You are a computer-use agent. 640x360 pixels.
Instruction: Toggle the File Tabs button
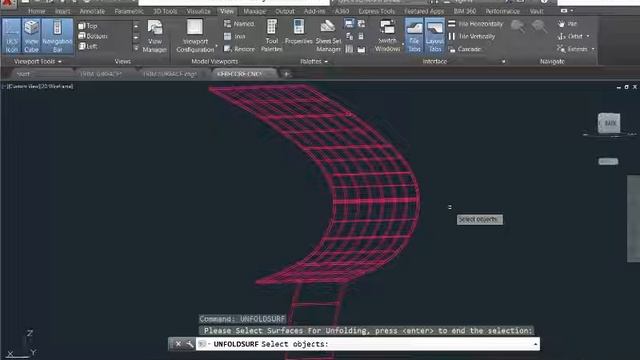pyautogui.click(x=414, y=36)
